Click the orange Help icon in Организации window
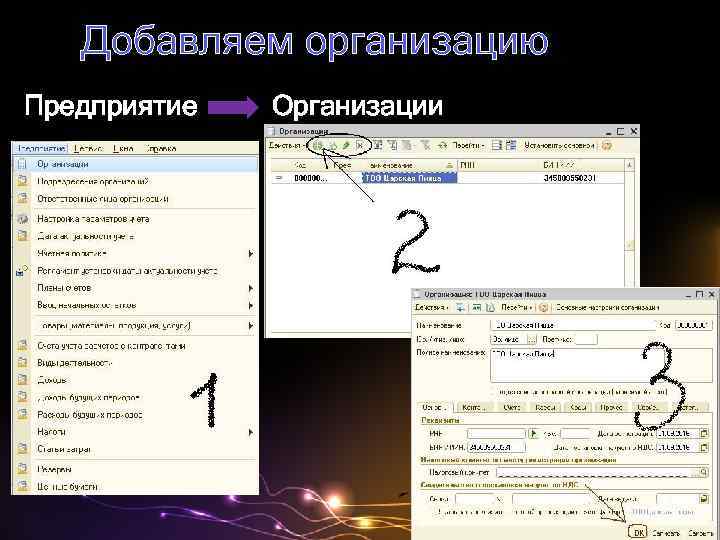This screenshot has width=720, height=540. click(x=607, y=146)
